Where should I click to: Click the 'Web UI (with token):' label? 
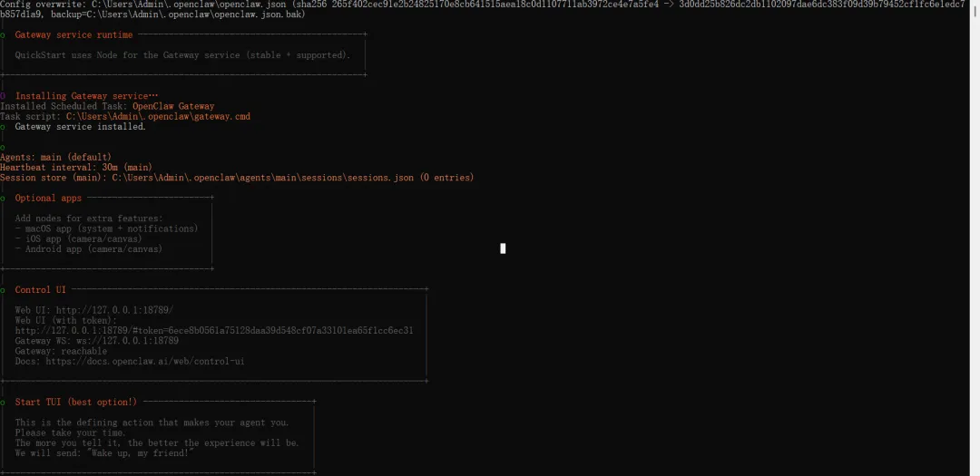65,320
